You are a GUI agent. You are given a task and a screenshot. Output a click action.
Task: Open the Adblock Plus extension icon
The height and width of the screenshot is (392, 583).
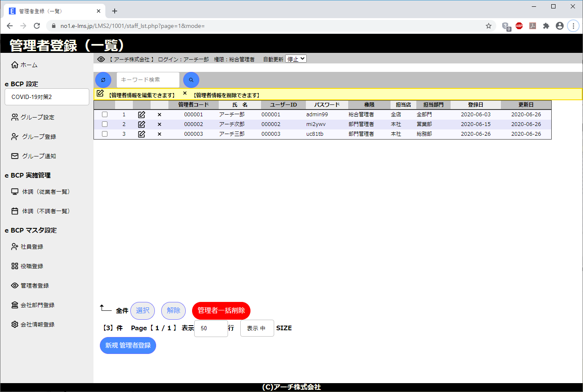pos(519,26)
